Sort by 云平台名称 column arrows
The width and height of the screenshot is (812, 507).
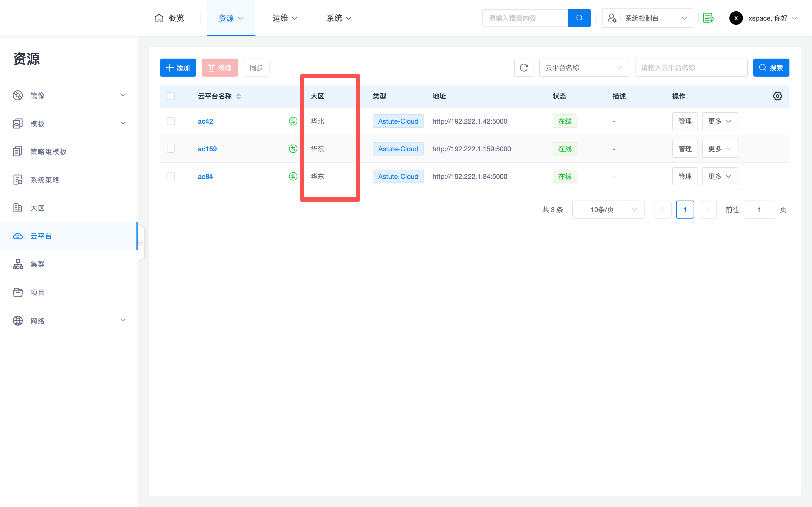(x=239, y=96)
